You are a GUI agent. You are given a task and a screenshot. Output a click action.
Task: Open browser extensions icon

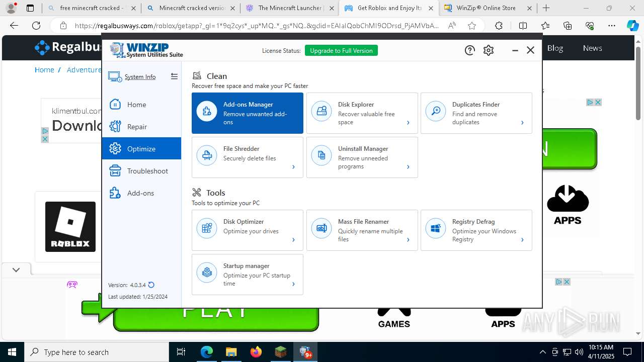(499, 26)
